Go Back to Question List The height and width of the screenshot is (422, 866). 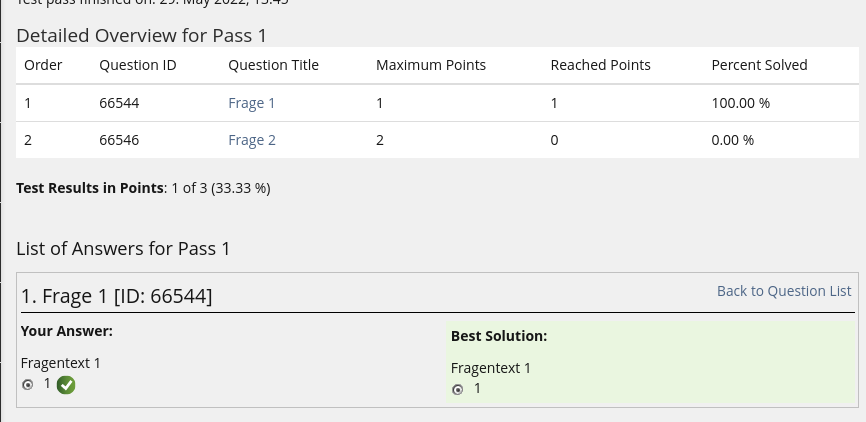click(x=784, y=291)
